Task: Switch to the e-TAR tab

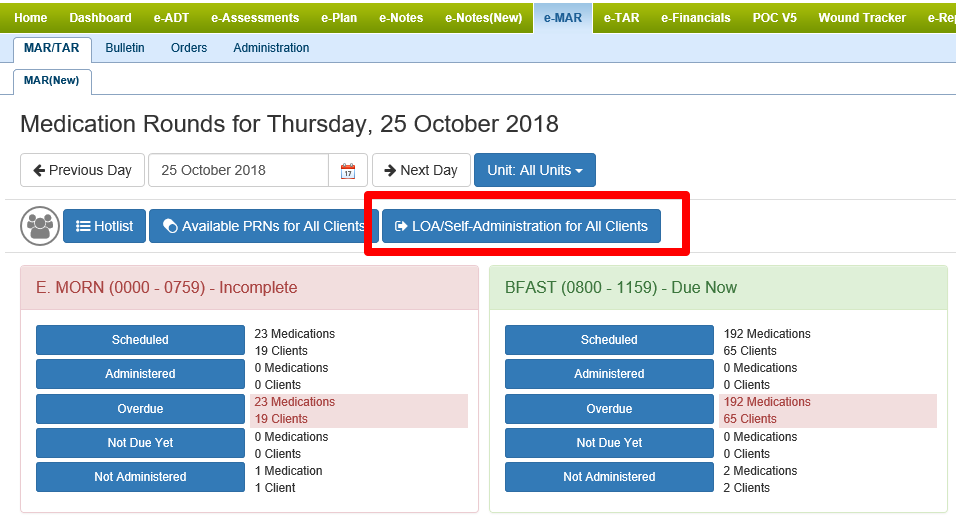Action: coord(621,17)
